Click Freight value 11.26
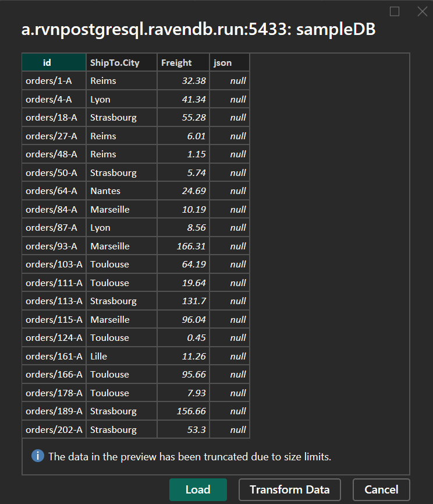The image size is (433, 504). [183, 356]
